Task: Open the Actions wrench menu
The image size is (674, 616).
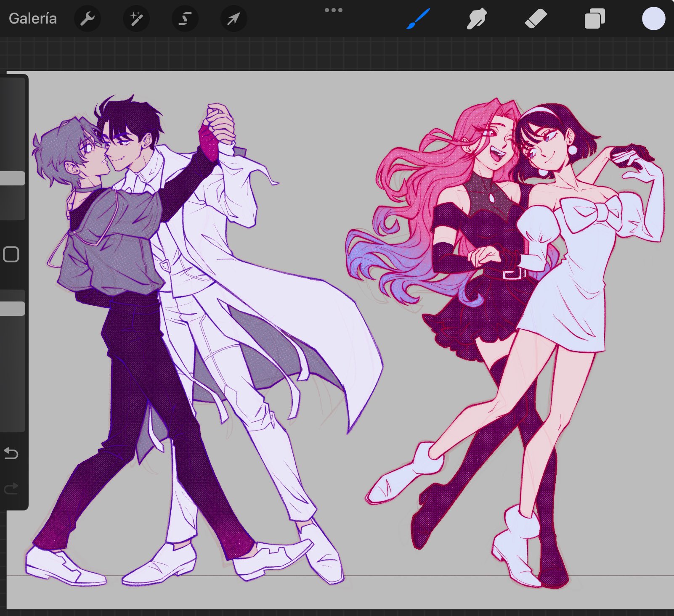Action: (88, 19)
